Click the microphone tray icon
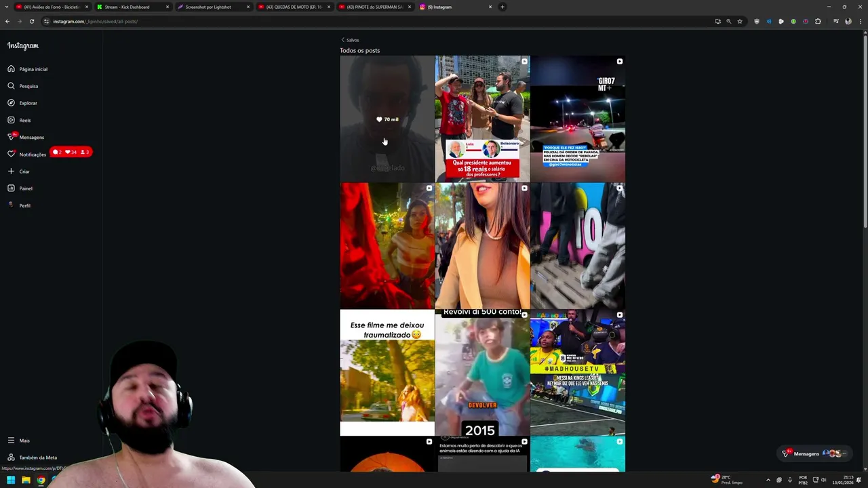Screen dimensions: 868x488 point(789,480)
